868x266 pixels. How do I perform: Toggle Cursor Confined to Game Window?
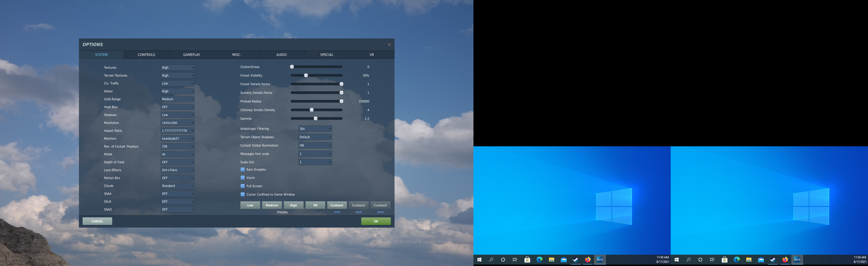[243, 194]
